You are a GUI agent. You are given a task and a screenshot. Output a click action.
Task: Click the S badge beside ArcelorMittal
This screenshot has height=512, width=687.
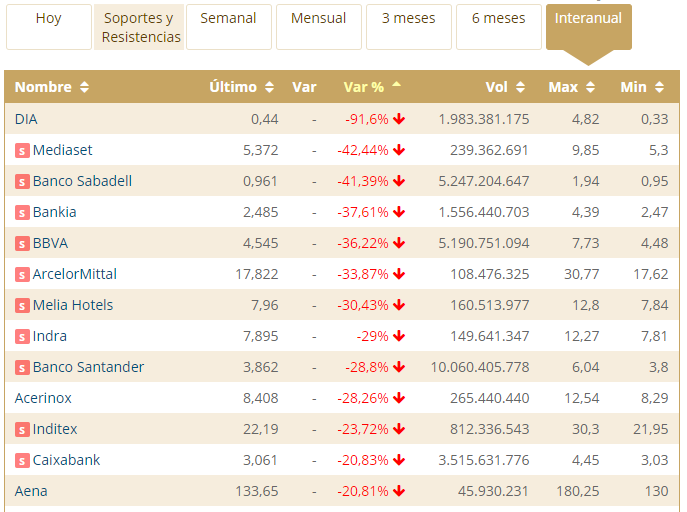[x=22, y=275]
